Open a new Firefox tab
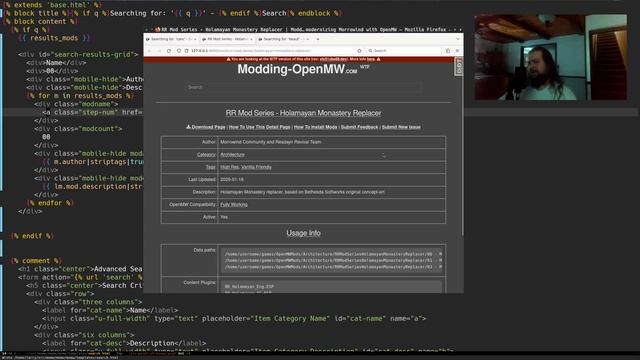The height and width of the screenshot is (360, 640). pyautogui.click(x=318, y=39)
